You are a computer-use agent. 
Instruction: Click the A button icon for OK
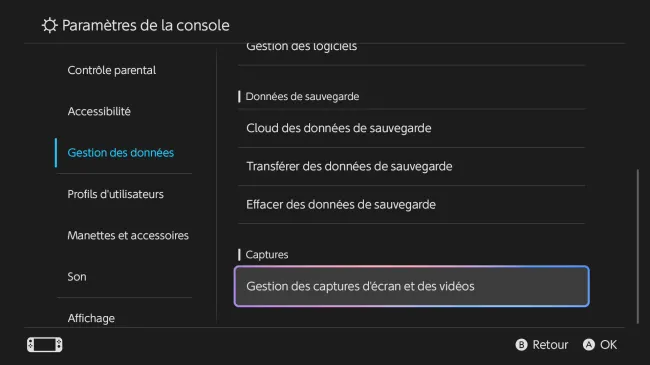point(589,345)
